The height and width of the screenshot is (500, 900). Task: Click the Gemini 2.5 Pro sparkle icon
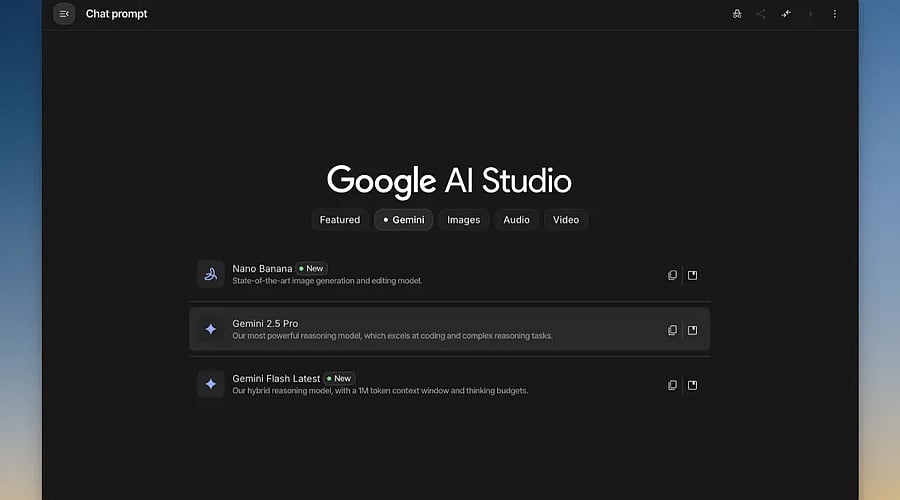[x=211, y=329]
